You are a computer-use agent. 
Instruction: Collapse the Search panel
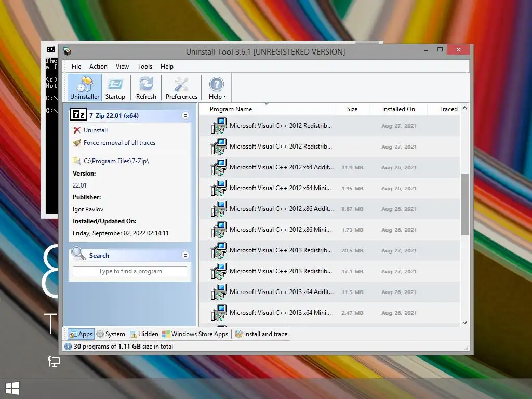point(185,255)
